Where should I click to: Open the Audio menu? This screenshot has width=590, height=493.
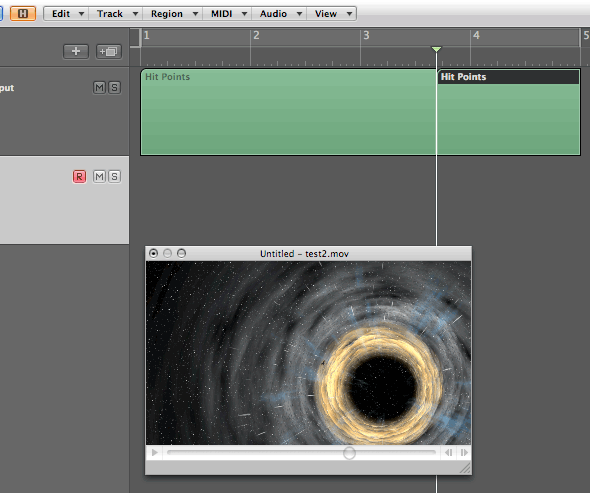[x=279, y=14]
